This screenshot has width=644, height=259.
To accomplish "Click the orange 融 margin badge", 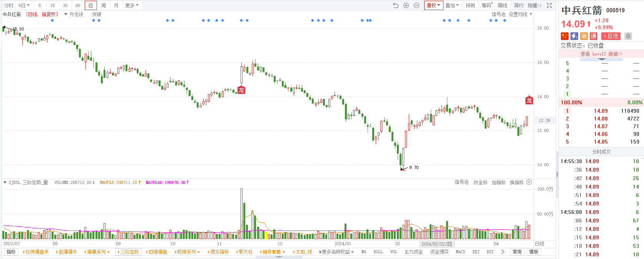I will (584, 36).
